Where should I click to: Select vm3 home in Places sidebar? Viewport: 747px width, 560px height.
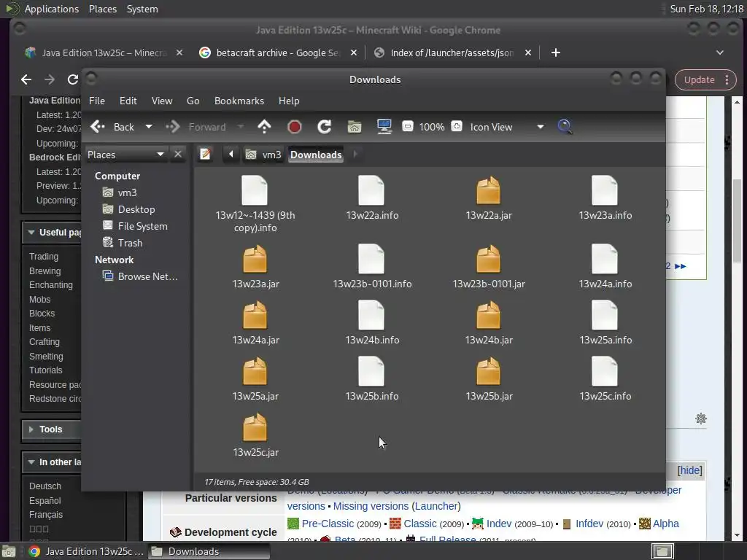(x=120, y=192)
